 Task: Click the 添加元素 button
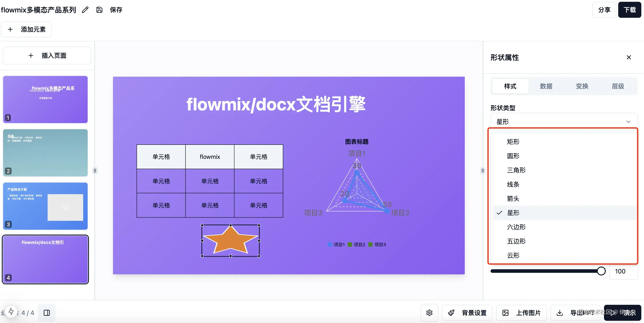point(26,29)
